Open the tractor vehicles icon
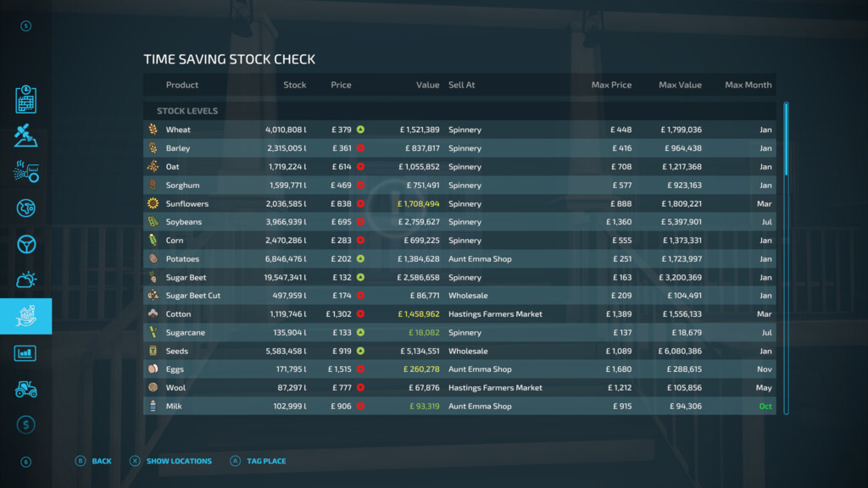 point(26,389)
